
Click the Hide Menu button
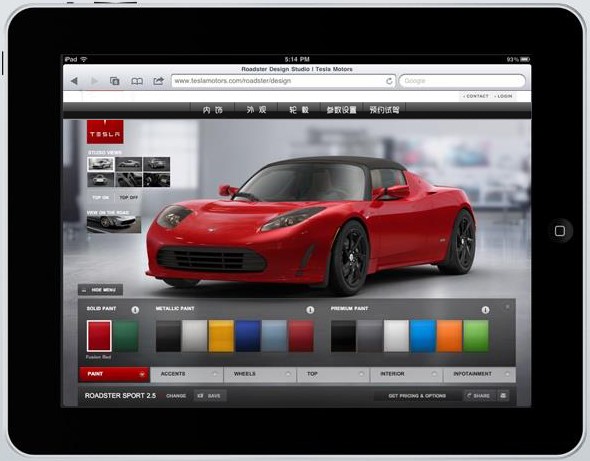(100, 290)
